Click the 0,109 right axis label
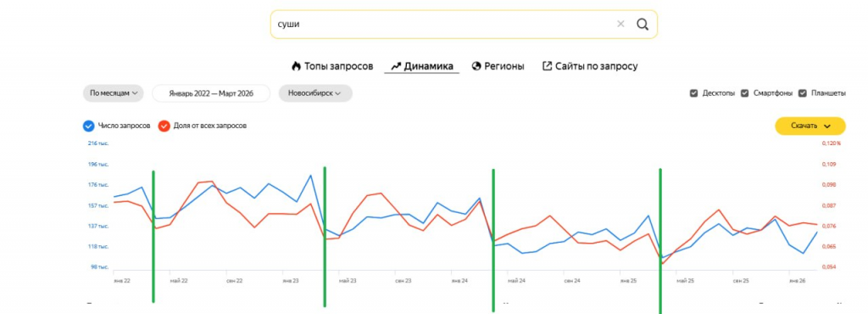Screen dimensions: 868x314 tap(829, 165)
